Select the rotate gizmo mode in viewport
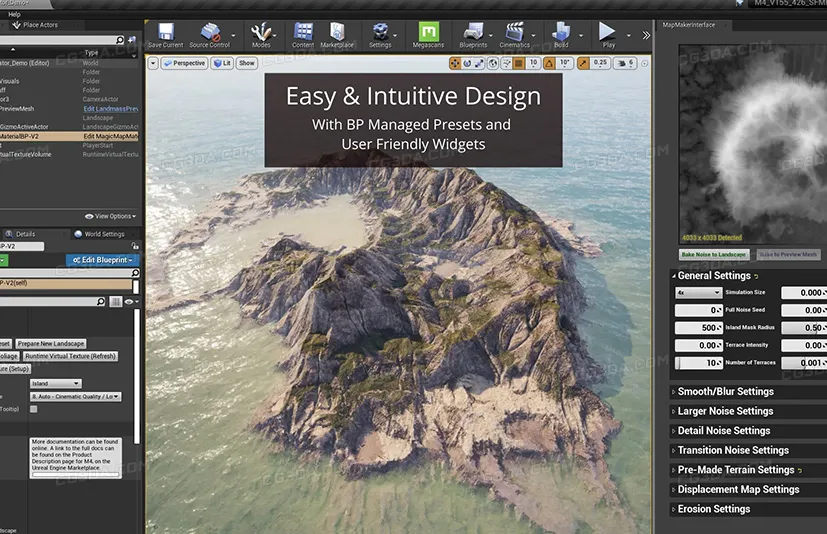 coord(467,63)
